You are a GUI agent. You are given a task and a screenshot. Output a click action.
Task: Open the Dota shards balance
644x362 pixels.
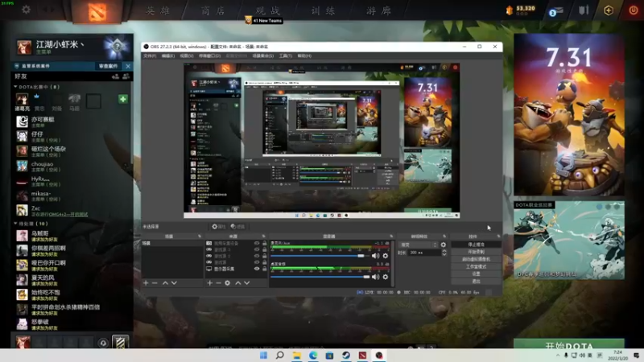521,10
